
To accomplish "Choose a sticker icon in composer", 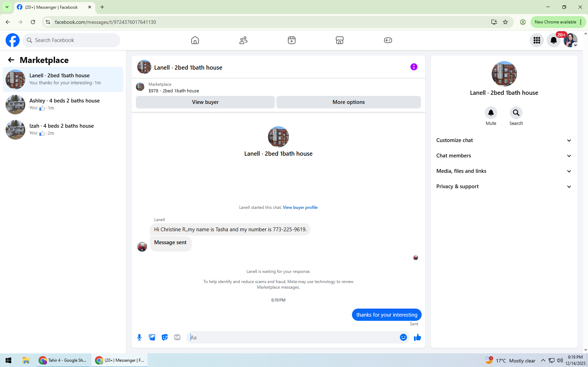I will (165, 337).
